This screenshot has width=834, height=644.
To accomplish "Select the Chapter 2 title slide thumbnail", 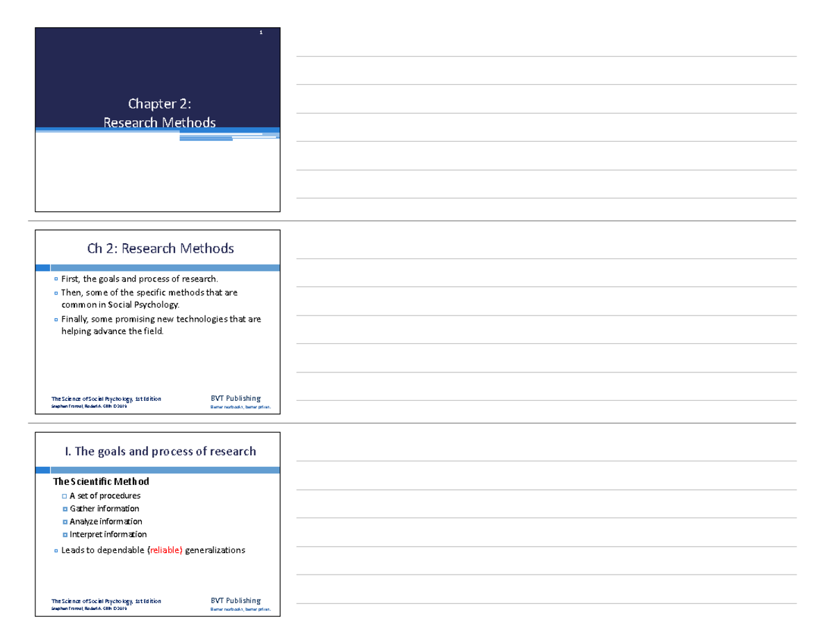I will 158,119.
